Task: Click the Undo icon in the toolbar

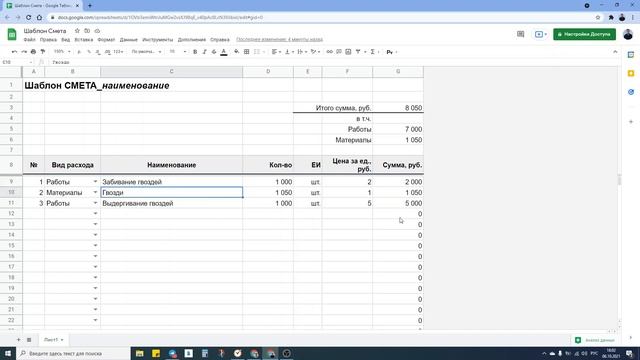Action: click(x=14, y=52)
